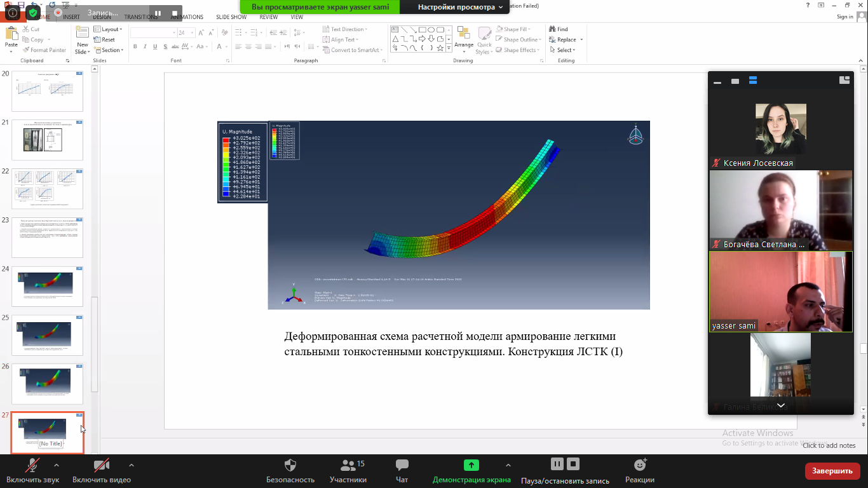
Task: Minimize Zoom video panel to hidden view
Action: coord(717,81)
